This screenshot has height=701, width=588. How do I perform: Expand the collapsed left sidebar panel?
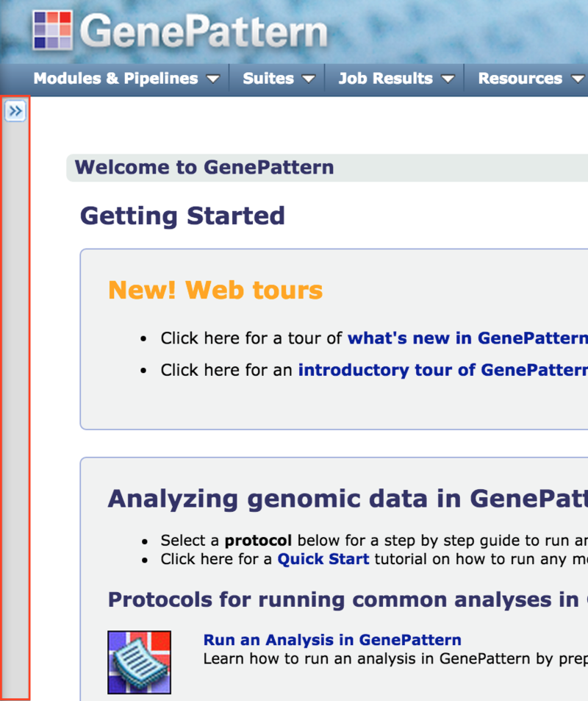pyautogui.click(x=15, y=111)
